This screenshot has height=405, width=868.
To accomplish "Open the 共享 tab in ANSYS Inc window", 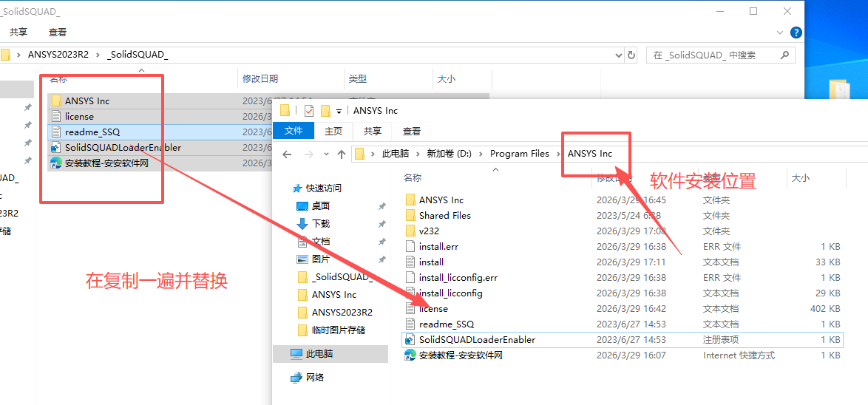I will [372, 131].
